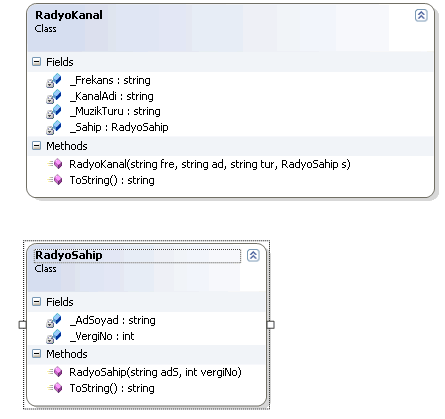This screenshot has height=419, width=445.
Task: Select the _VergiNo : int field entry
Action: tap(102, 336)
